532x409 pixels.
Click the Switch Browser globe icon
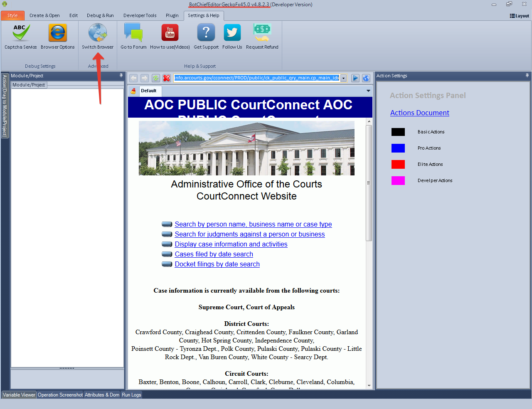pos(98,33)
